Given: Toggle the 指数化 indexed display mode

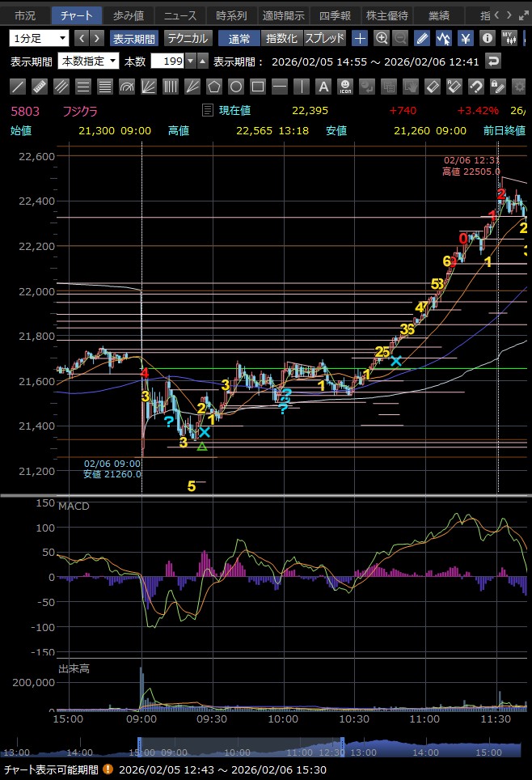Looking at the screenshot, I should pyautogui.click(x=281, y=38).
